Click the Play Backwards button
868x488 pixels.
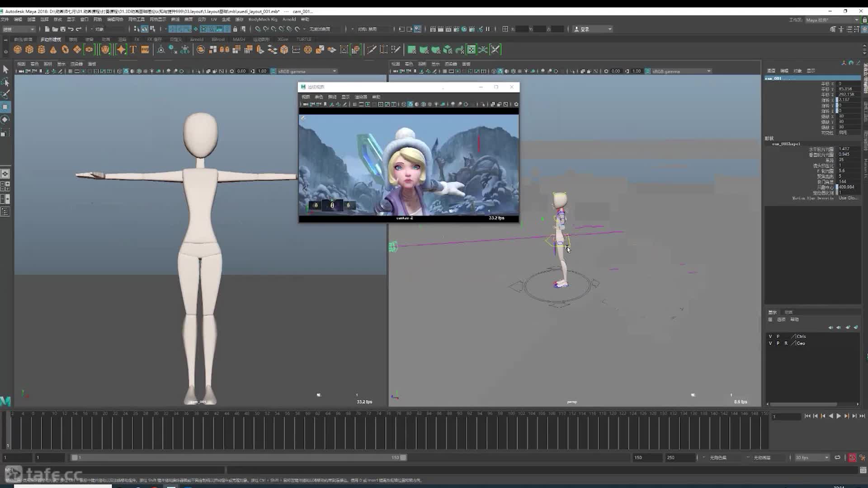pos(831,416)
